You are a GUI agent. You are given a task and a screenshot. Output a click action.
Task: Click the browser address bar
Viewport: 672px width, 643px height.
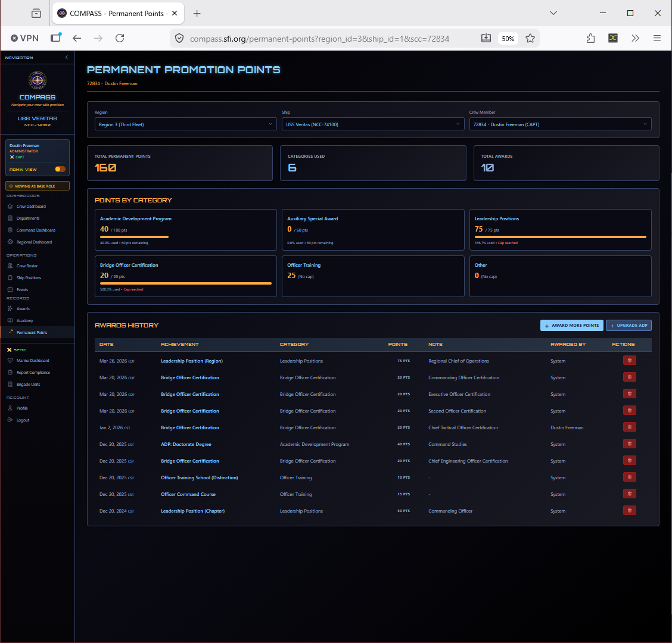click(x=319, y=39)
